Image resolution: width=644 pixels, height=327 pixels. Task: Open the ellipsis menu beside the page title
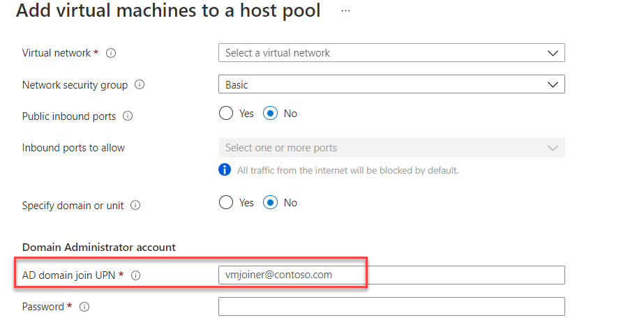pyautogui.click(x=345, y=11)
